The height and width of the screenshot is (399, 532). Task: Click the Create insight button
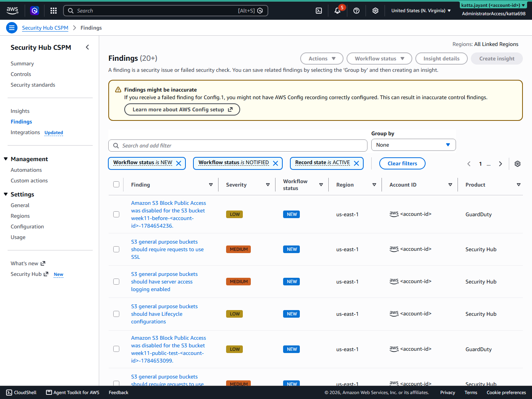497,59
